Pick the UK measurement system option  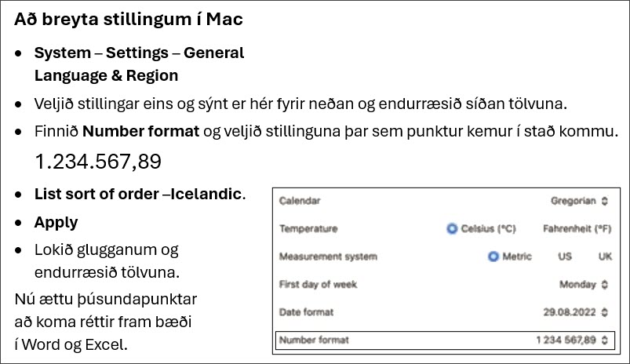[x=605, y=257]
